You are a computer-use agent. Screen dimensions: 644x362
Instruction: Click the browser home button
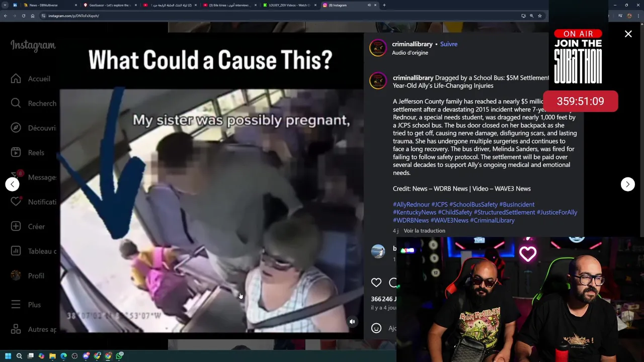coord(33,16)
